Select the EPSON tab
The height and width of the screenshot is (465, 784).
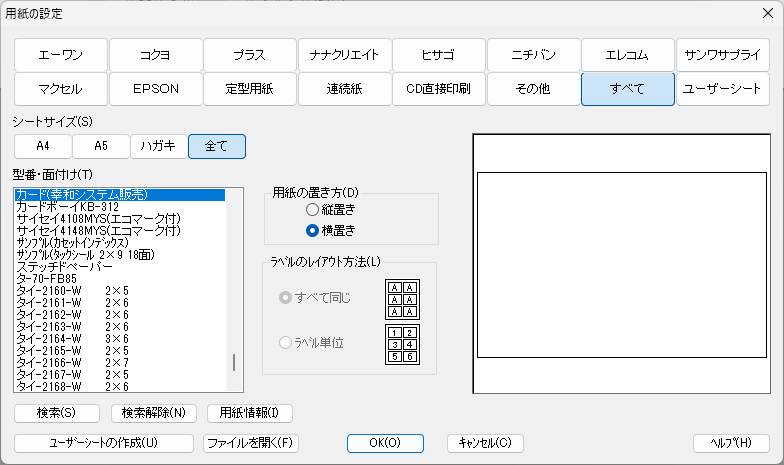pos(154,89)
